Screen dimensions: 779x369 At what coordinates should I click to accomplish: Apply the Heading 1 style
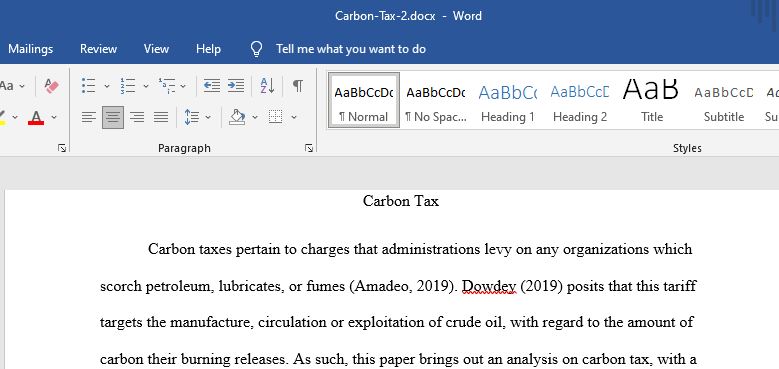[508, 101]
